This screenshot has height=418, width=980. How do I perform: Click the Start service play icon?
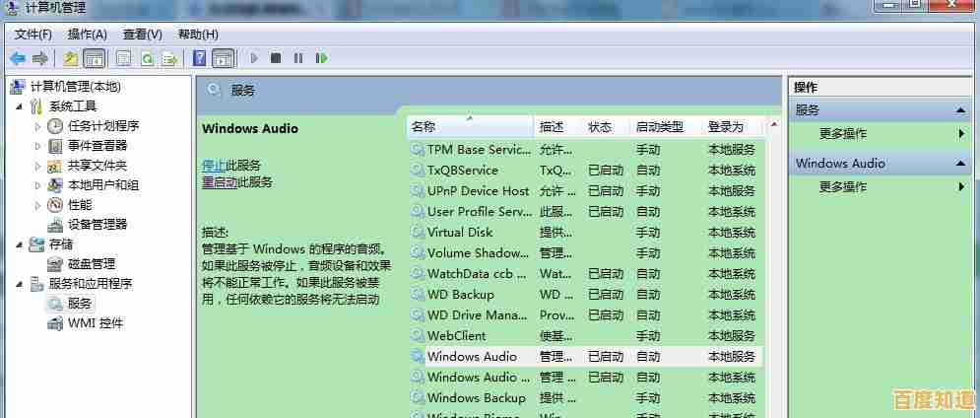click(254, 58)
